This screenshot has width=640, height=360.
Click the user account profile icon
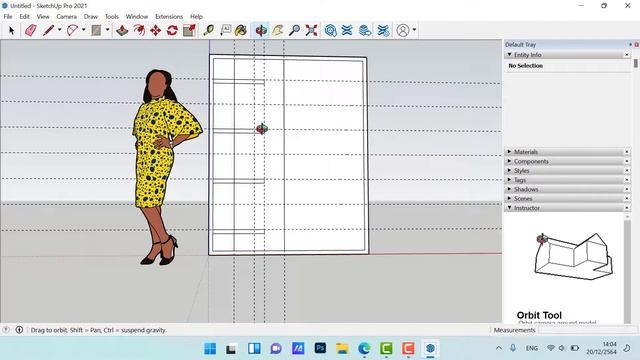403,31
